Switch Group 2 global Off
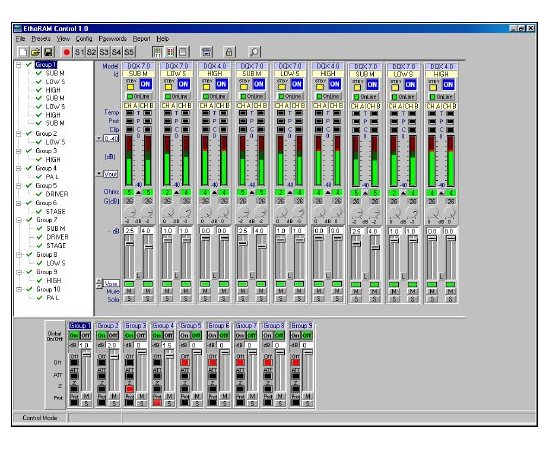550x450 pixels. tap(113, 335)
